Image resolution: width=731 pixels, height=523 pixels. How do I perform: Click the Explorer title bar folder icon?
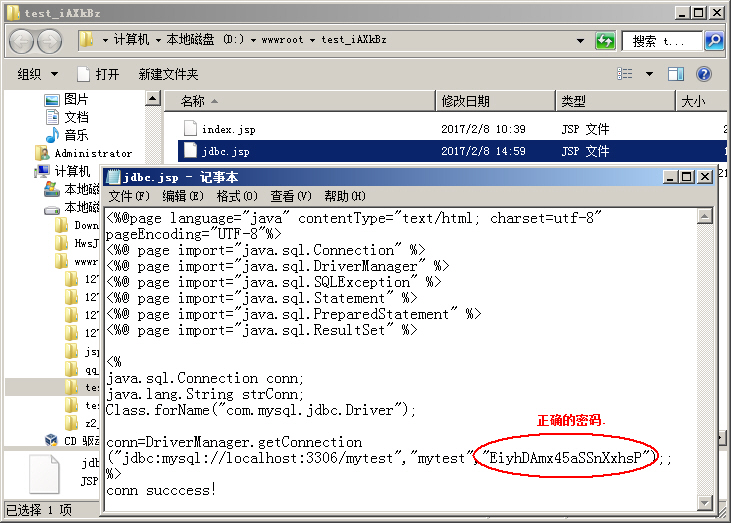pyautogui.click(x=13, y=13)
